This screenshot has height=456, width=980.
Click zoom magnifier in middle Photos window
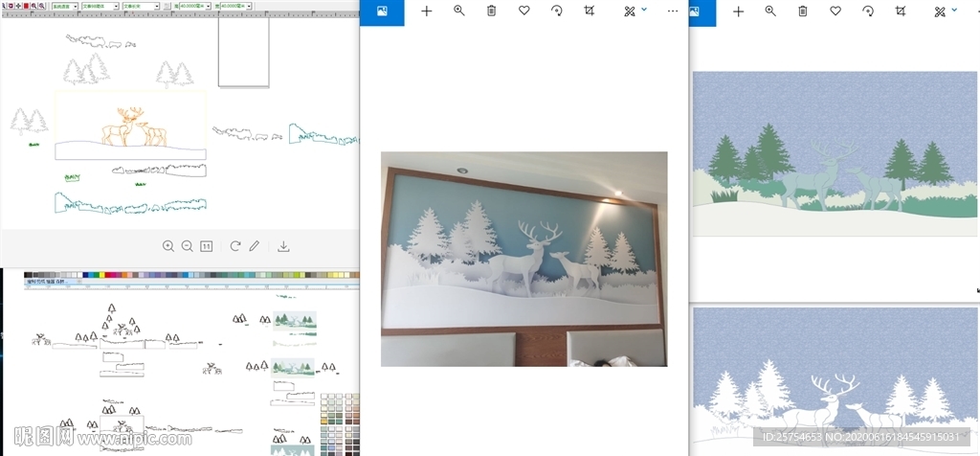click(458, 11)
